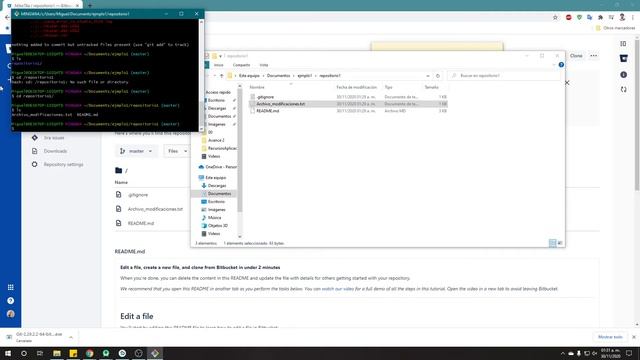Click the File Explorer help icon
The image size is (640, 360).
pyautogui.click(x=561, y=64)
